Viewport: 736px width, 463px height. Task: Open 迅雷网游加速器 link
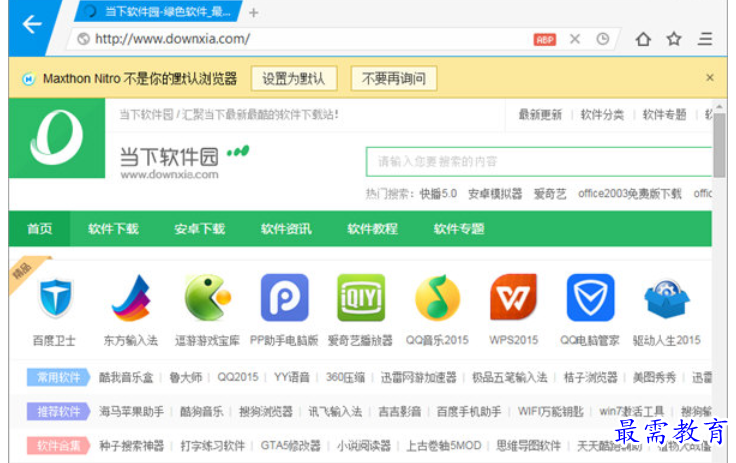tap(418, 377)
